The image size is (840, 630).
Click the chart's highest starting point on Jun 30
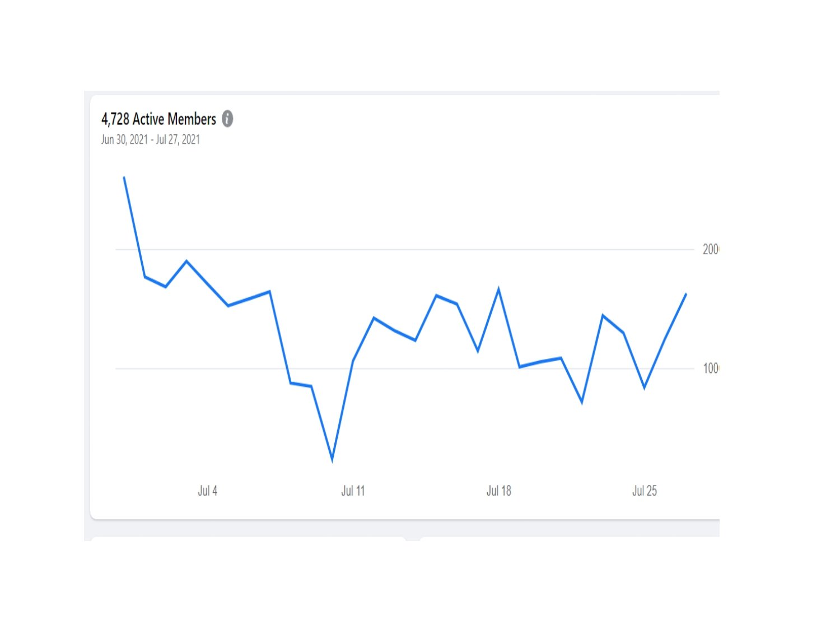pyautogui.click(x=124, y=178)
